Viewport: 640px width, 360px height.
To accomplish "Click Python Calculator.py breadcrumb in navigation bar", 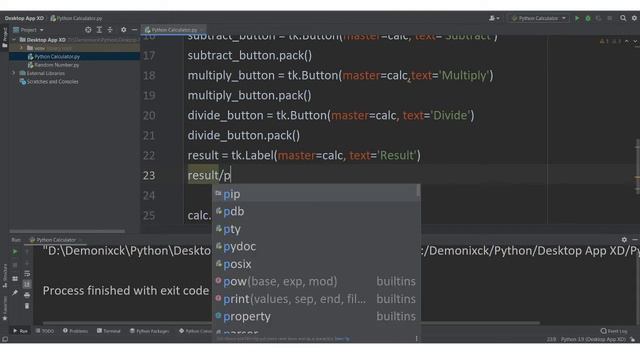I will tap(76, 18).
